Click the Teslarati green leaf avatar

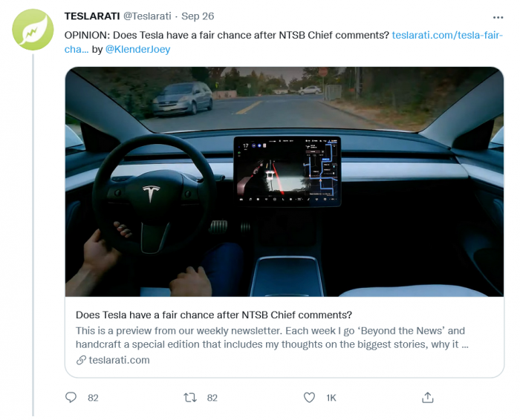click(33, 30)
